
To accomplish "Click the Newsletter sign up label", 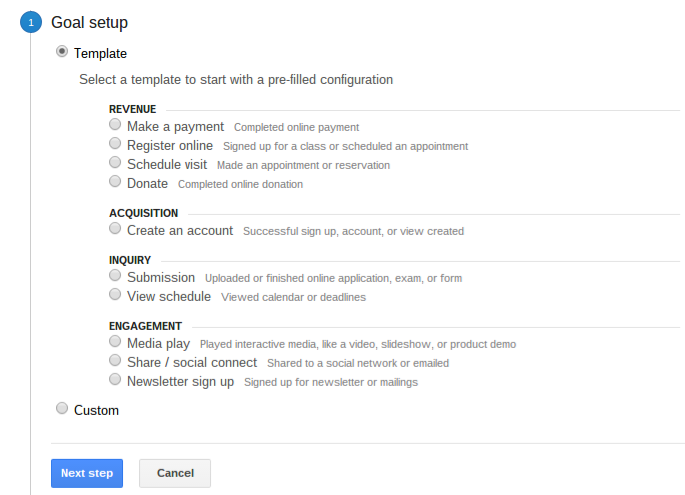I will (x=180, y=382).
